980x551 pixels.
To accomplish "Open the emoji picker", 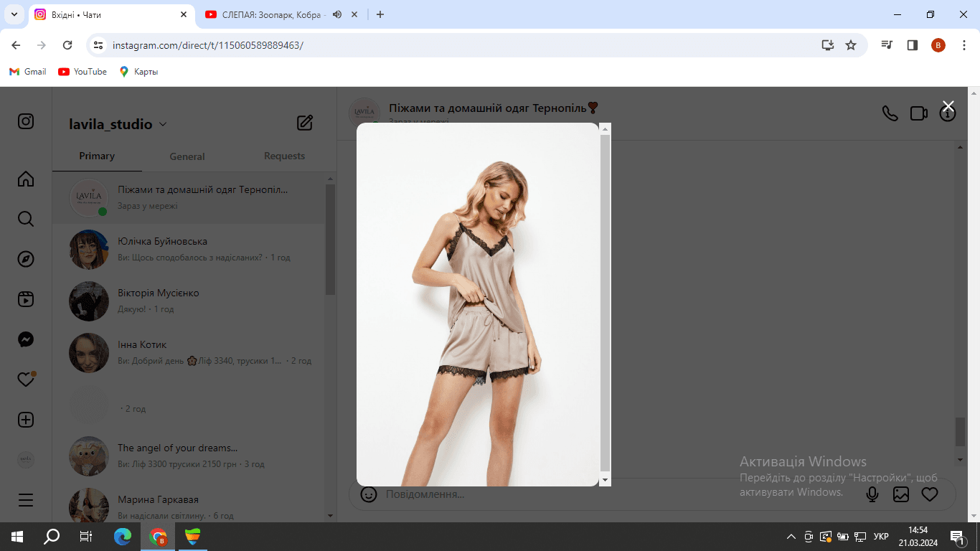I will pyautogui.click(x=369, y=494).
